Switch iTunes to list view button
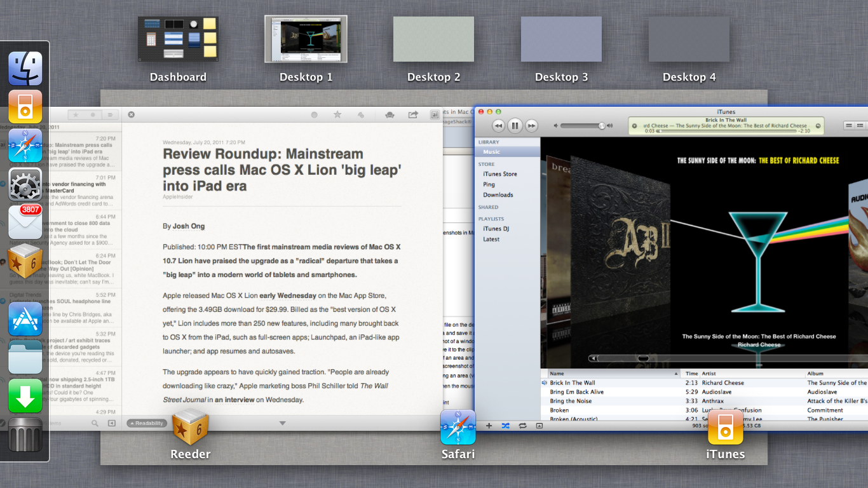 point(849,126)
